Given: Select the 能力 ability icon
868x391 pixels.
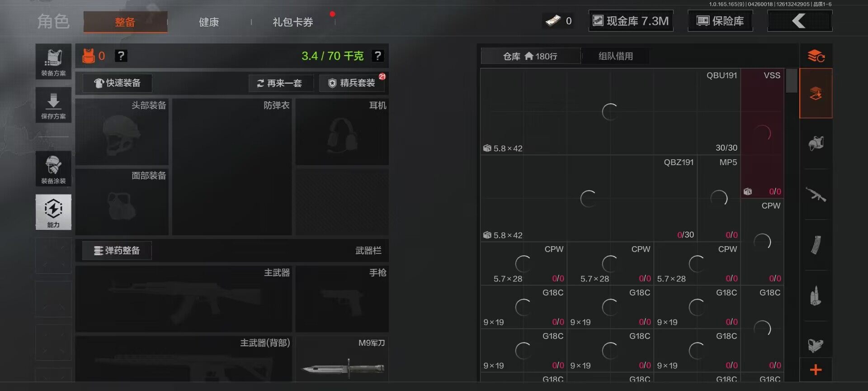Looking at the screenshot, I should (x=53, y=212).
